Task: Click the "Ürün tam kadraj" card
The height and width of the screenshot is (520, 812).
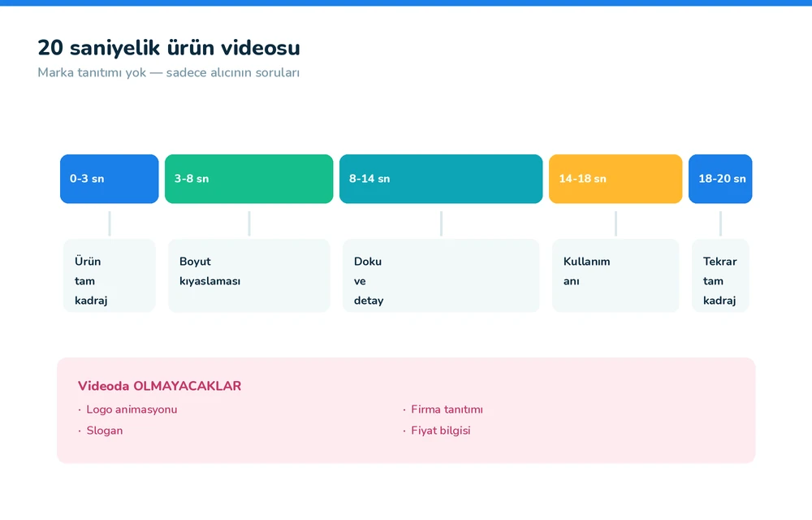Action: 110,275
